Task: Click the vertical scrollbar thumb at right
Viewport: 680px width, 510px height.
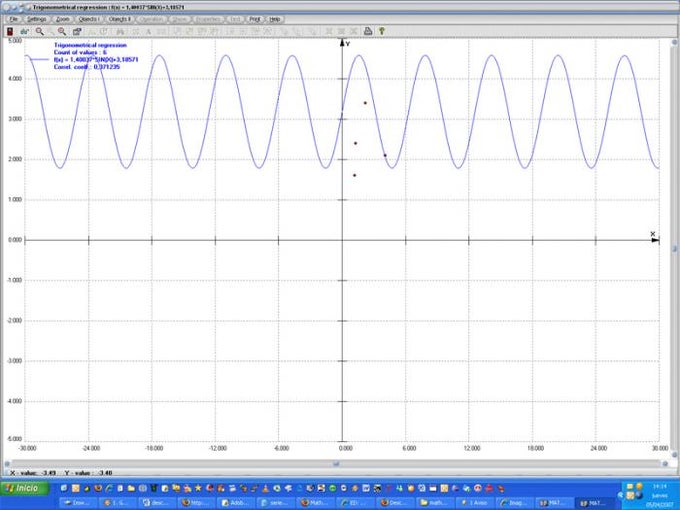Action: click(675, 248)
